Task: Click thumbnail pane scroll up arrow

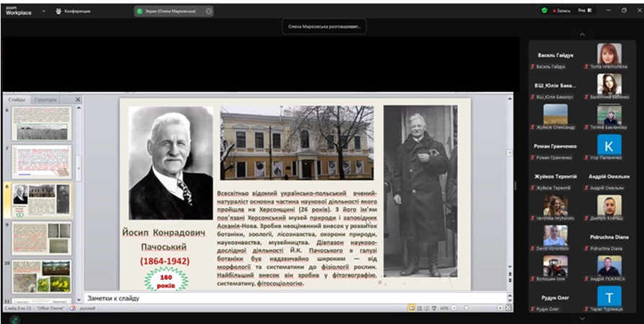Action: click(79, 107)
